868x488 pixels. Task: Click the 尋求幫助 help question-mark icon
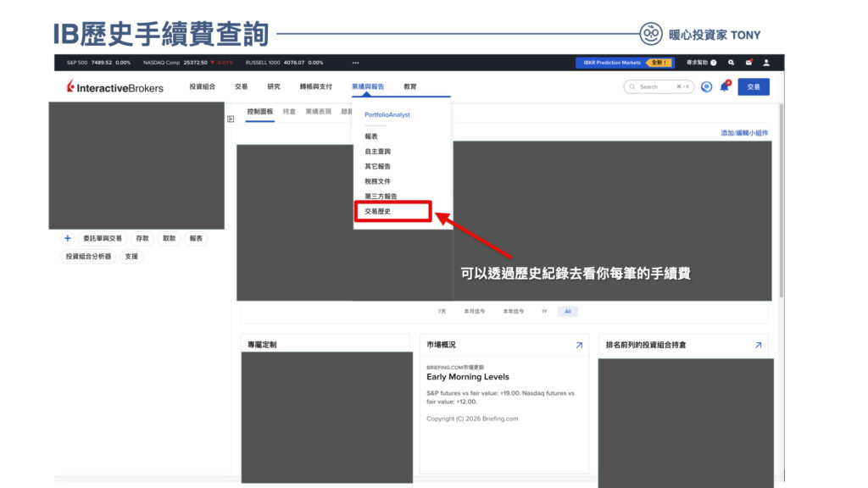714,63
